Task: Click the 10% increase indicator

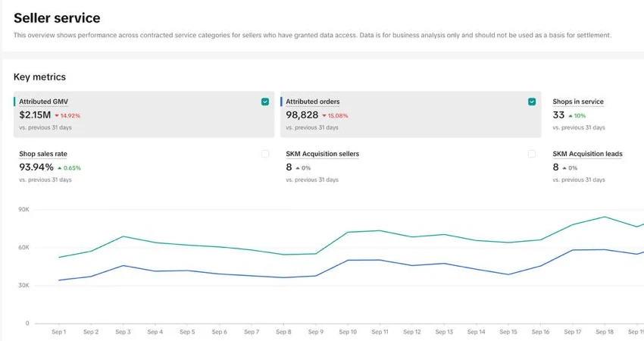Action: click(x=577, y=116)
